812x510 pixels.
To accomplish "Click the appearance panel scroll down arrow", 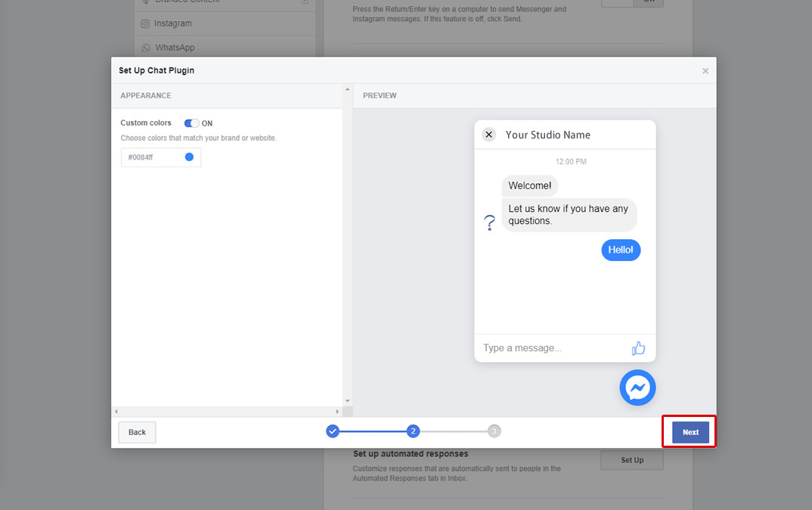I will click(348, 401).
